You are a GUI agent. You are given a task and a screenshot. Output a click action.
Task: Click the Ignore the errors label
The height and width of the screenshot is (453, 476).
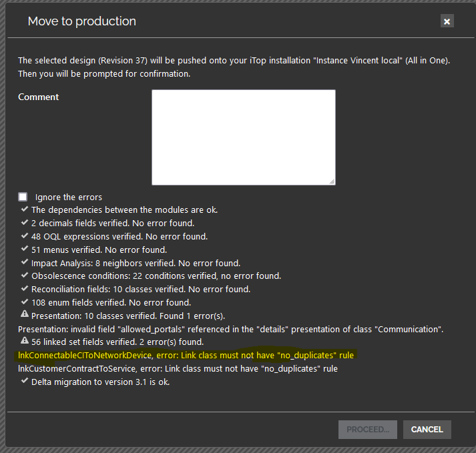68,197
